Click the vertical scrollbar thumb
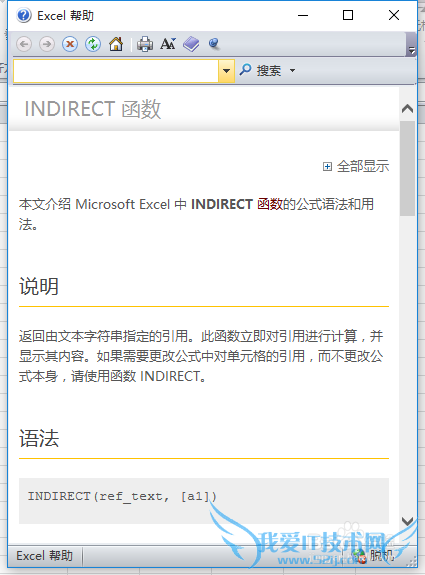 coord(407,169)
